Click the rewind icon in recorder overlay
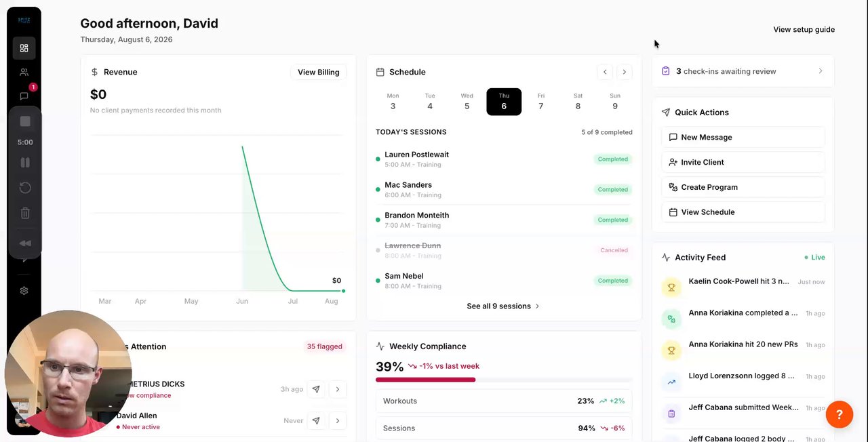The width and height of the screenshot is (868, 442). [x=25, y=243]
